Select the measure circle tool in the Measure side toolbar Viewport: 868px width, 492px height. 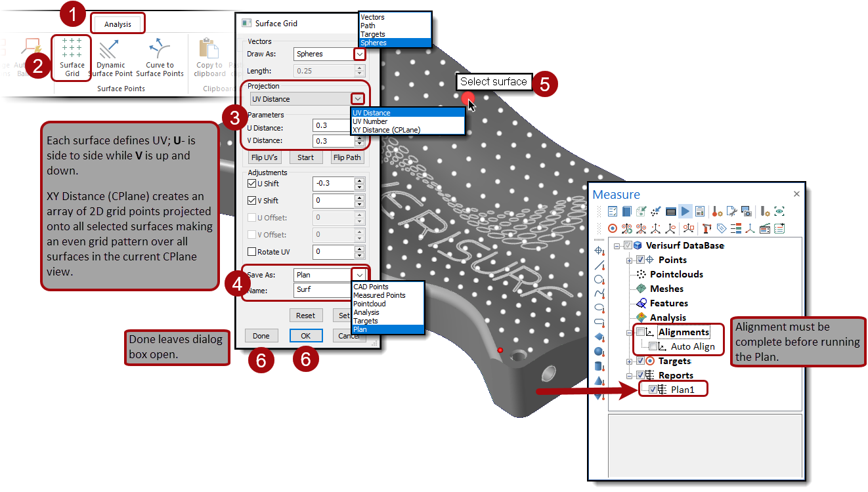[599, 279]
